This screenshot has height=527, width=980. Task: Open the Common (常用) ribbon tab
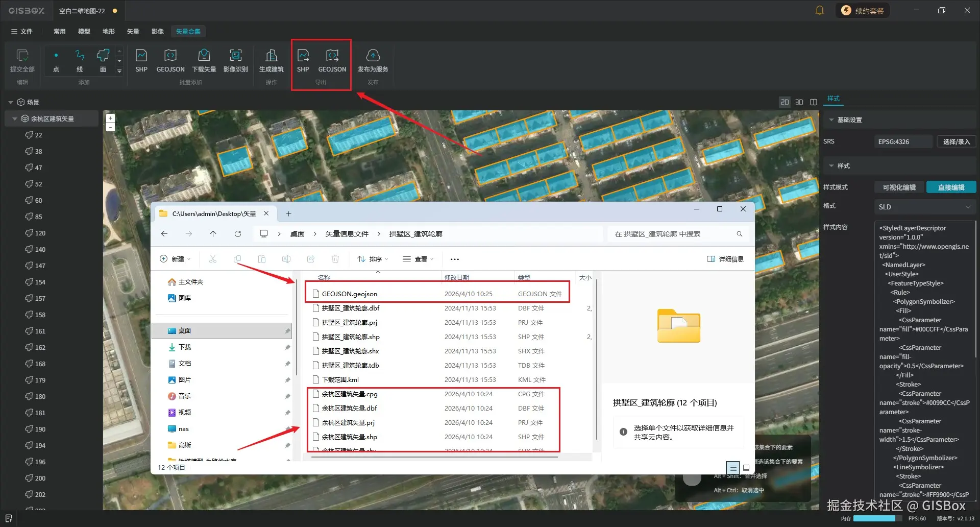(60, 32)
